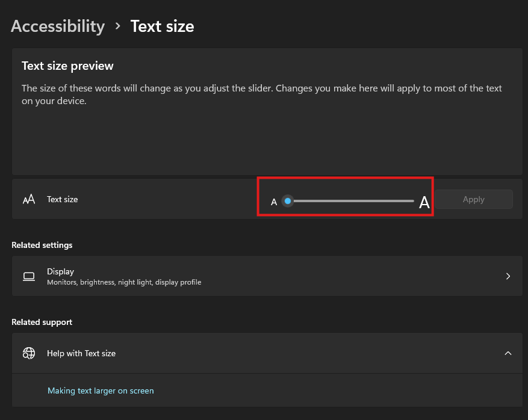The image size is (528, 420).
Task: Click the Text size AA icon
Action: (29, 199)
